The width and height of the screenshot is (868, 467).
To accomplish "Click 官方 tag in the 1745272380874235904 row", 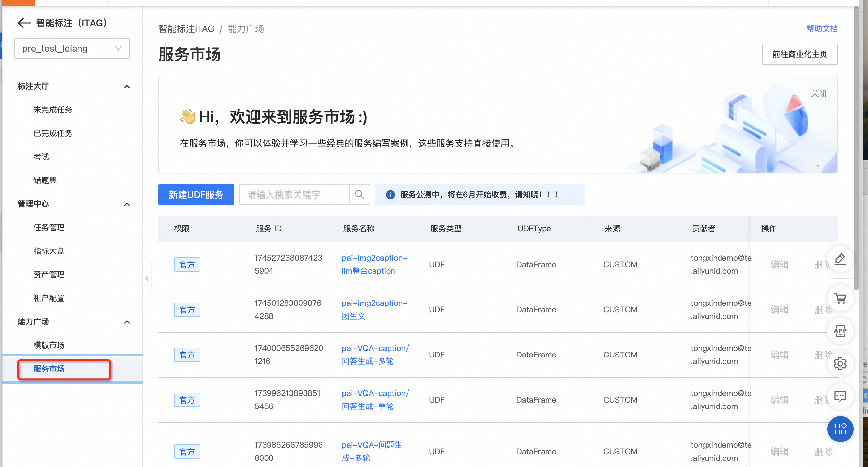I will click(x=187, y=265).
